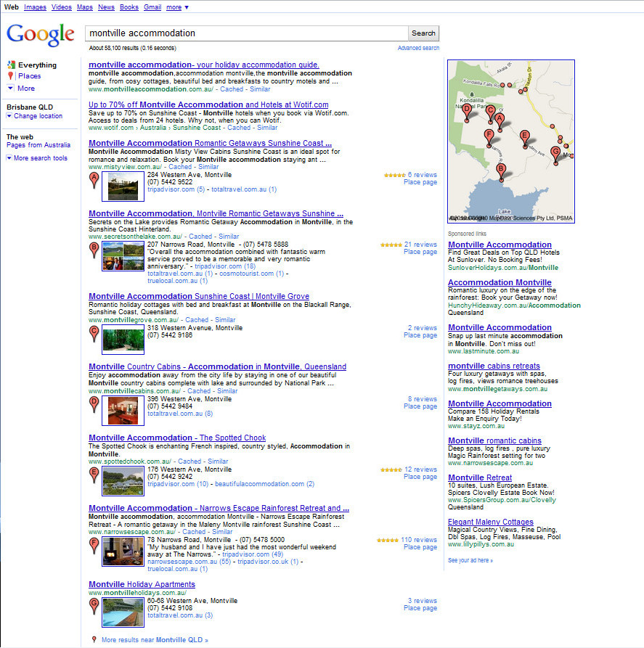
Task: Click pool thumbnail for 60-68 Western Ave
Action: coord(123,612)
